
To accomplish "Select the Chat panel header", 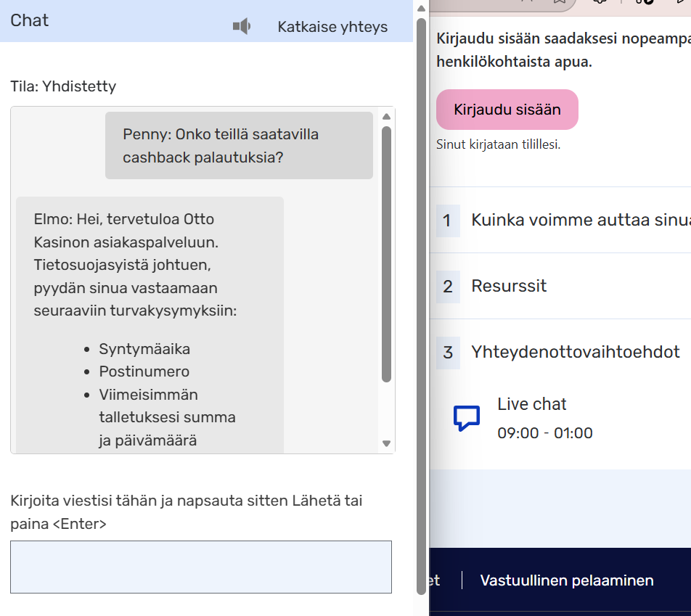I will (x=29, y=21).
